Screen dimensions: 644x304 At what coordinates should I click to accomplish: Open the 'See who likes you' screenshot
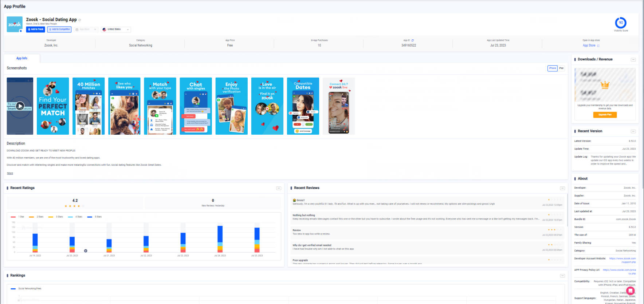coord(124,106)
